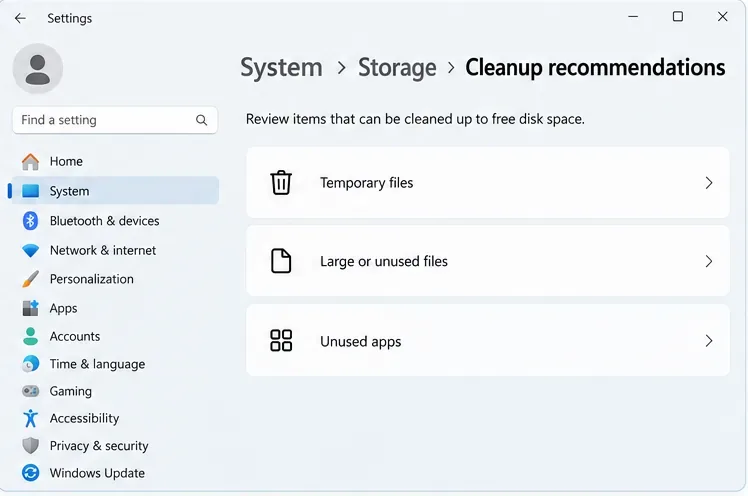Click the Privacy shield icon
Screen dimensions: 748x496
coord(31,446)
